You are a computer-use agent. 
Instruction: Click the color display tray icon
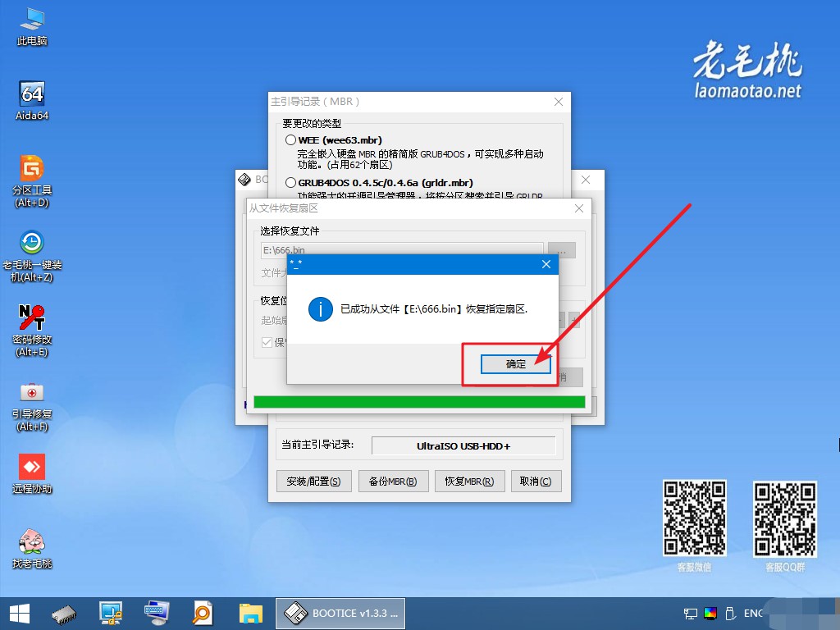tap(710, 614)
